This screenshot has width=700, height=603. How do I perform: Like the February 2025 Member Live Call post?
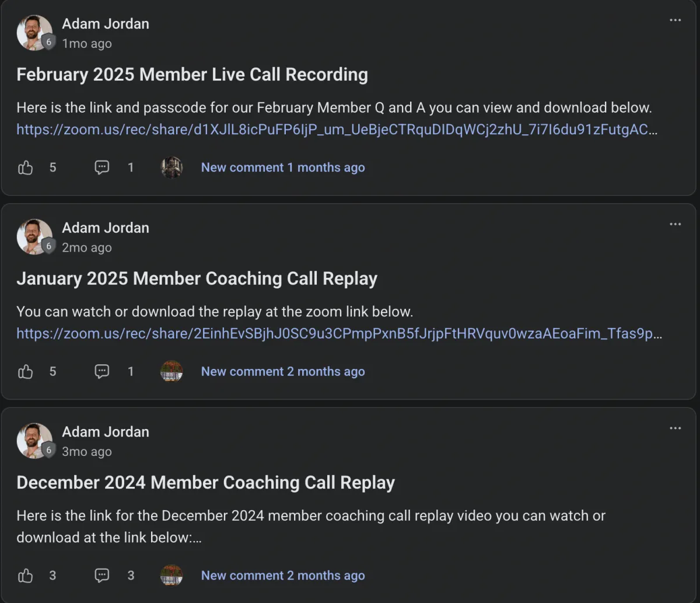coord(26,168)
